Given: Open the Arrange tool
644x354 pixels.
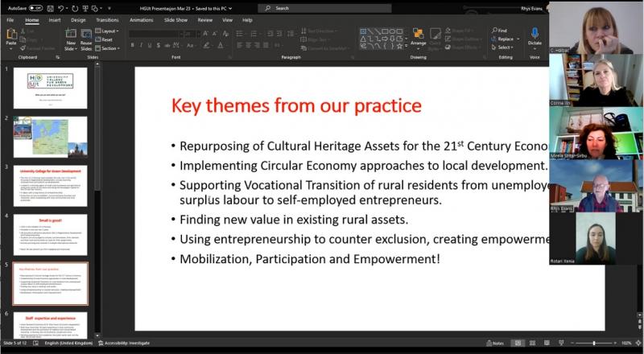Looking at the screenshot, I should (x=418, y=36).
